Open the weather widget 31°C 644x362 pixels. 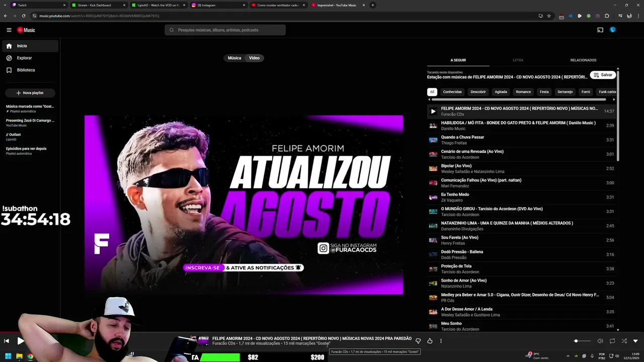click(537, 355)
